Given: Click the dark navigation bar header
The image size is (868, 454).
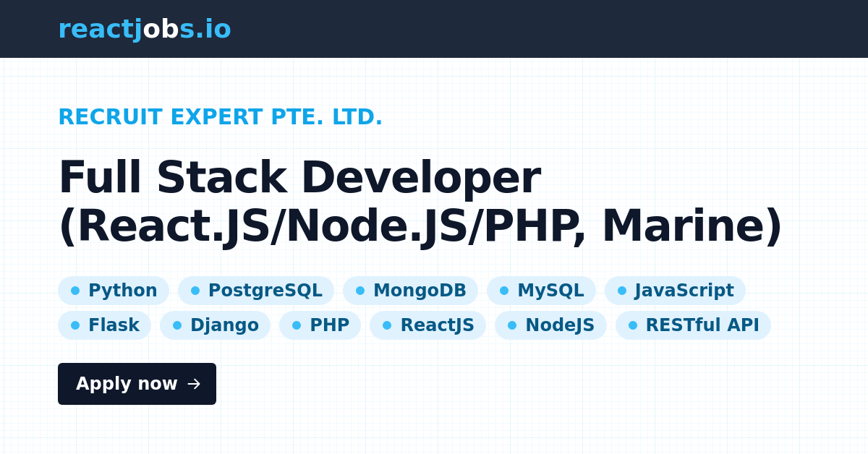Looking at the screenshot, I should [x=434, y=29].
